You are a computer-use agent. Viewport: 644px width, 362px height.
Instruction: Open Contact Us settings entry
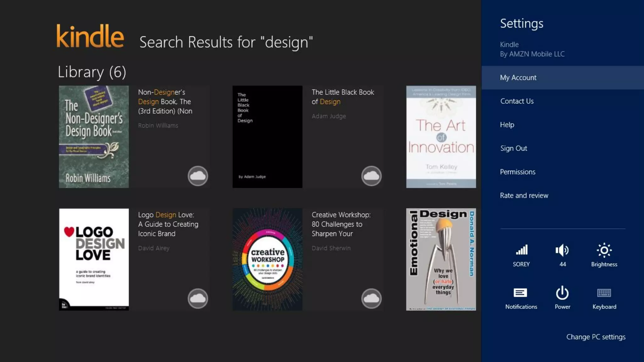(x=517, y=101)
